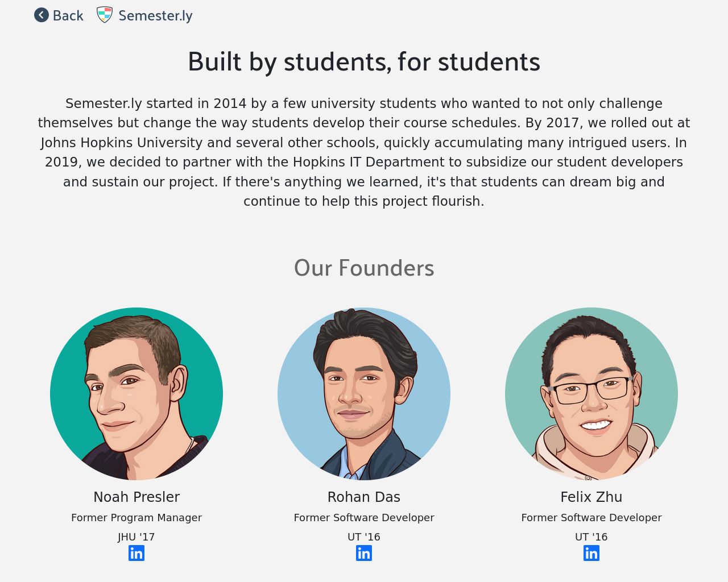Click the Semester.ly history paragraph

pyautogui.click(x=364, y=152)
